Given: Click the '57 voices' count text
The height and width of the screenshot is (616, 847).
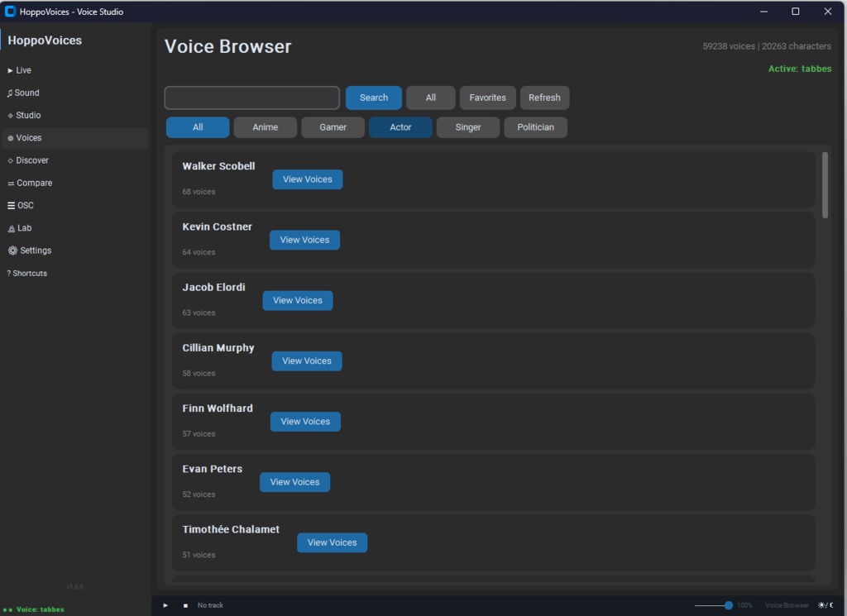Looking at the screenshot, I should pos(199,433).
